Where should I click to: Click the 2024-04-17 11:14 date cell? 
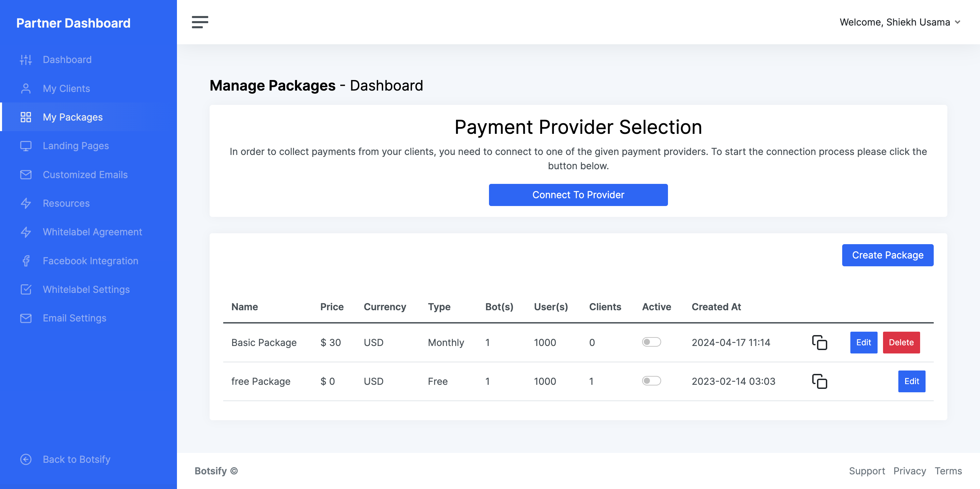coord(731,342)
